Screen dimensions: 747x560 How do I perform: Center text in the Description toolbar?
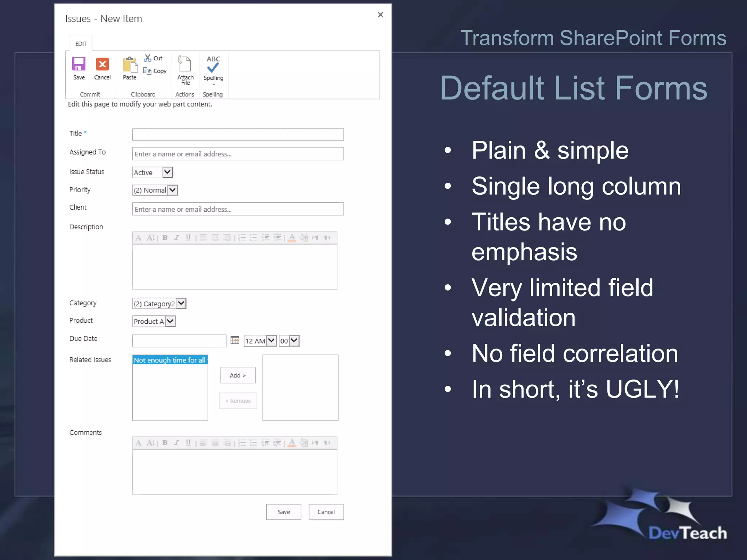point(215,238)
